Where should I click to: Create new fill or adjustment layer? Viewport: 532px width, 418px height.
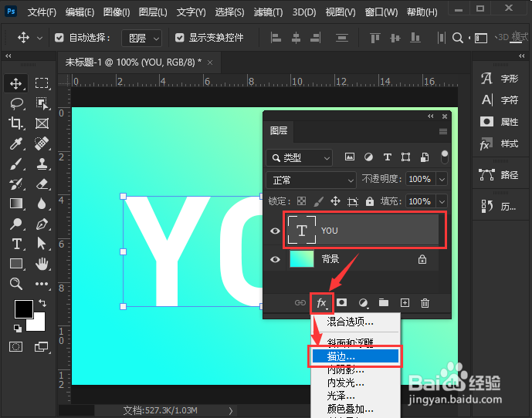[363, 303]
